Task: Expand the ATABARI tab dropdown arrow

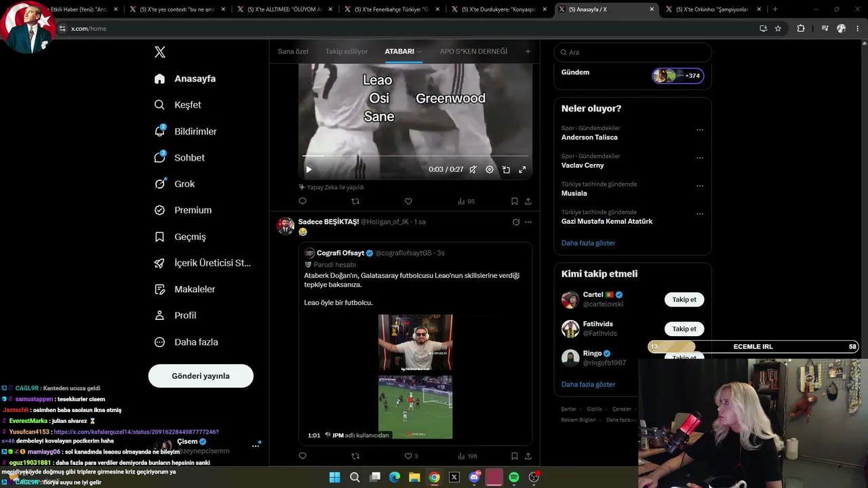Action: (419, 52)
